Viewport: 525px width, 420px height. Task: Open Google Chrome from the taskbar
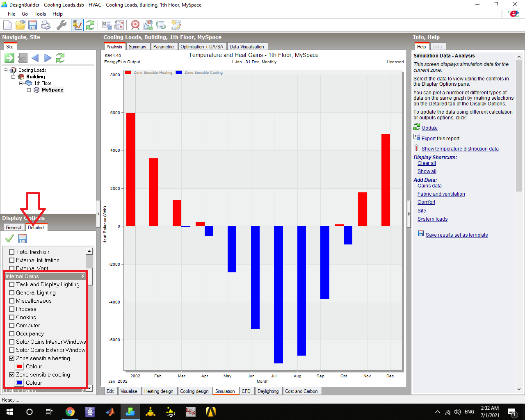coord(70,412)
